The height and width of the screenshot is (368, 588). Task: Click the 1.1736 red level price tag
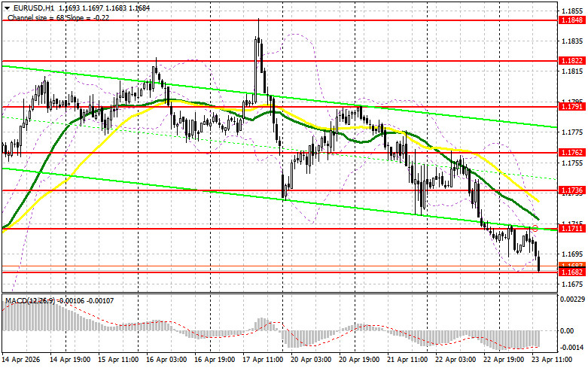coord(572,190)
